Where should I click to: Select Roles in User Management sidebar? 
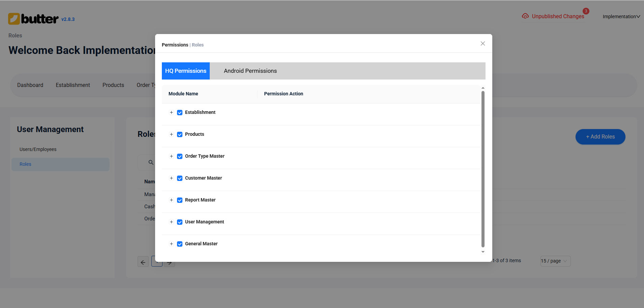60,164
